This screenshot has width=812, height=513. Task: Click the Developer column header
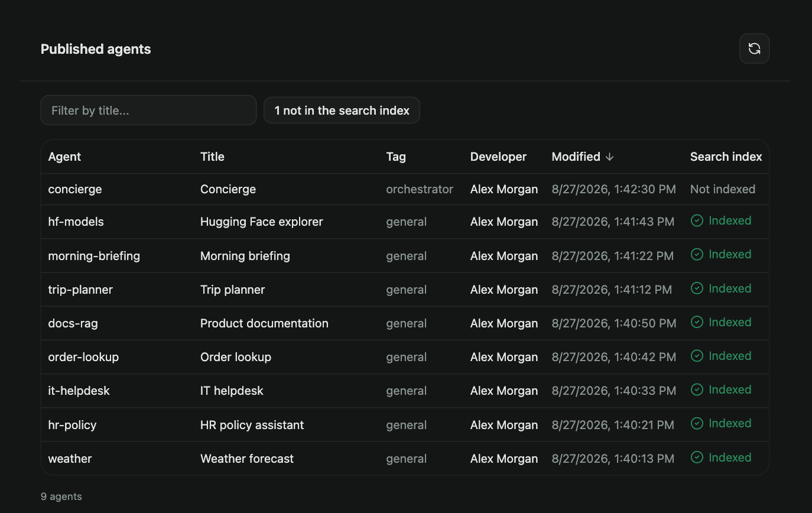coord(498,157)
